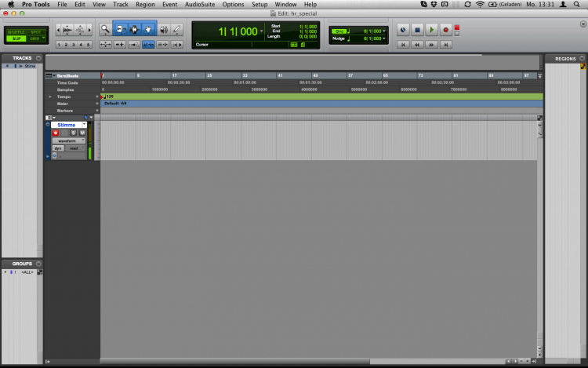Click the horizontal zoom in arrow

point(89,30)
